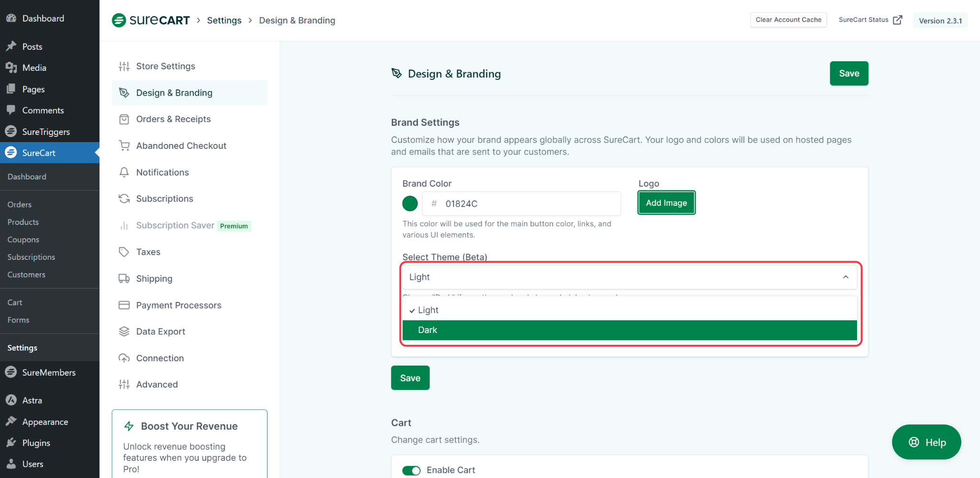The image size is (980, 478).
Task: Click the Dashboard gauge icon in WordPress sidebar
Action: (11, 18)
